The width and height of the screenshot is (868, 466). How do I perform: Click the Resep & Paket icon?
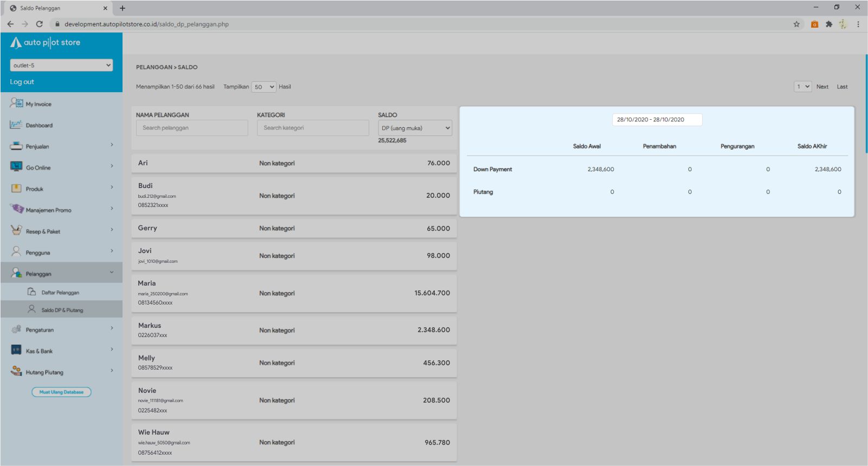click(16, 230)
